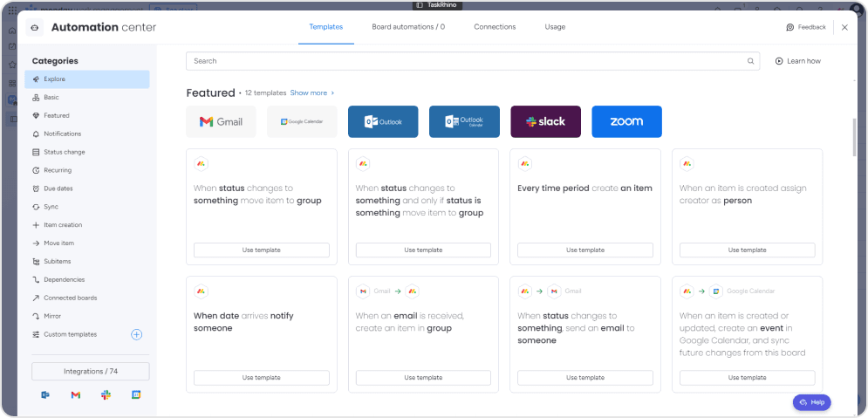Select the Outlook Calendar integration tile
This screenshot has height=418, width=868.
[x=464, y=122]
